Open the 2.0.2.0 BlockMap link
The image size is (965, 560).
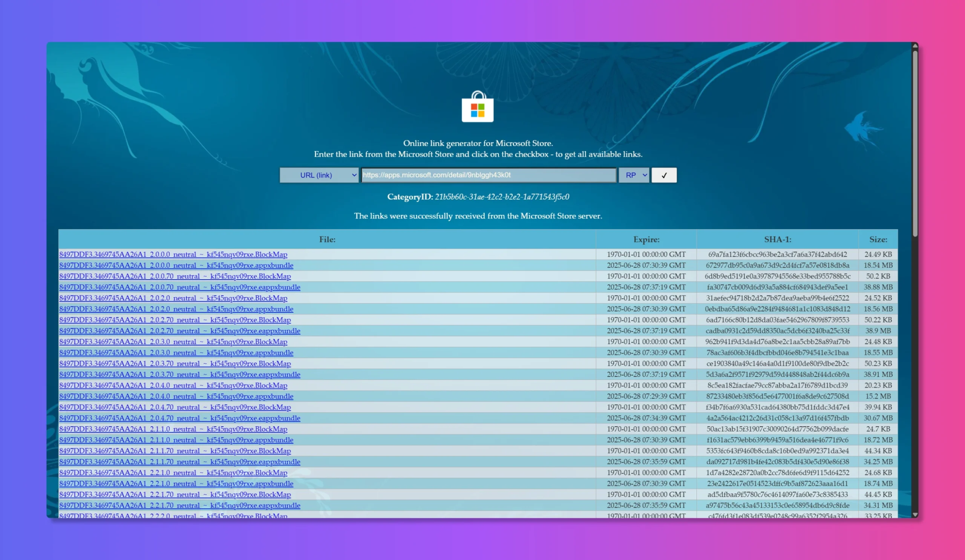tap(173, 298)
